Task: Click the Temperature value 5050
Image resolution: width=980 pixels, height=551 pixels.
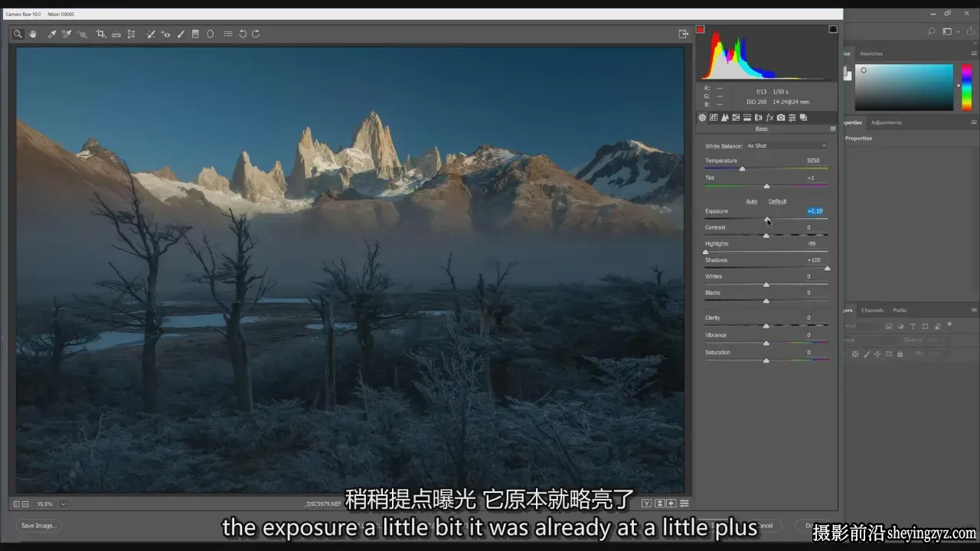Action: (x=813, y=161)
